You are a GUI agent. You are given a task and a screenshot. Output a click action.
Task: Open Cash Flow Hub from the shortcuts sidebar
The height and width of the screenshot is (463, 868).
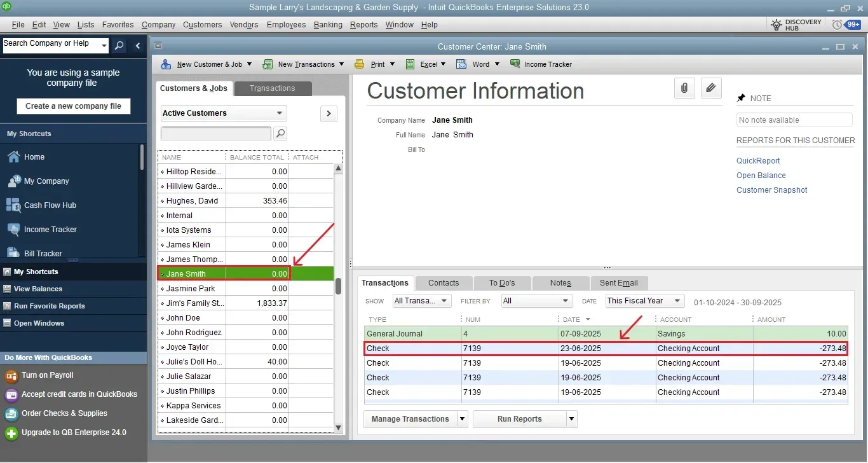pos(50,205)
